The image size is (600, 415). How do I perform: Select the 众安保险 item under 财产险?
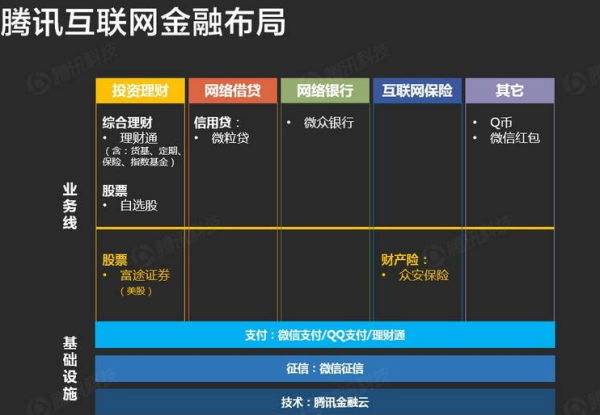424,275
